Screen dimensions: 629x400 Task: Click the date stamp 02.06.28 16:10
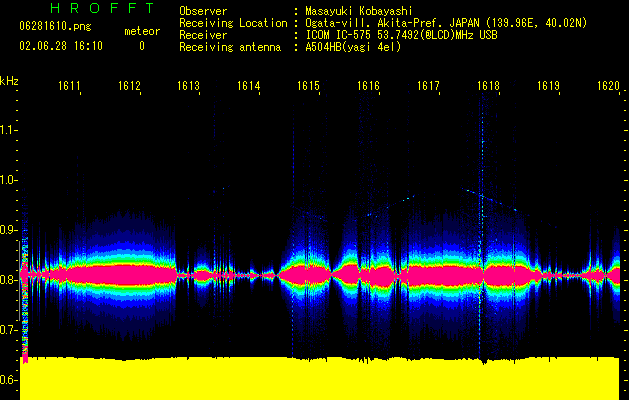pyautogui.click(x=61, y=46)
